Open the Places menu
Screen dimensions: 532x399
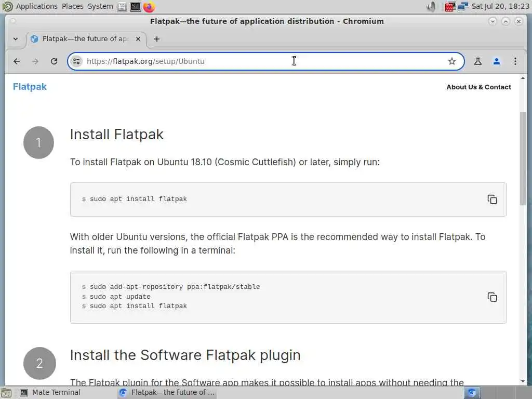73,6
